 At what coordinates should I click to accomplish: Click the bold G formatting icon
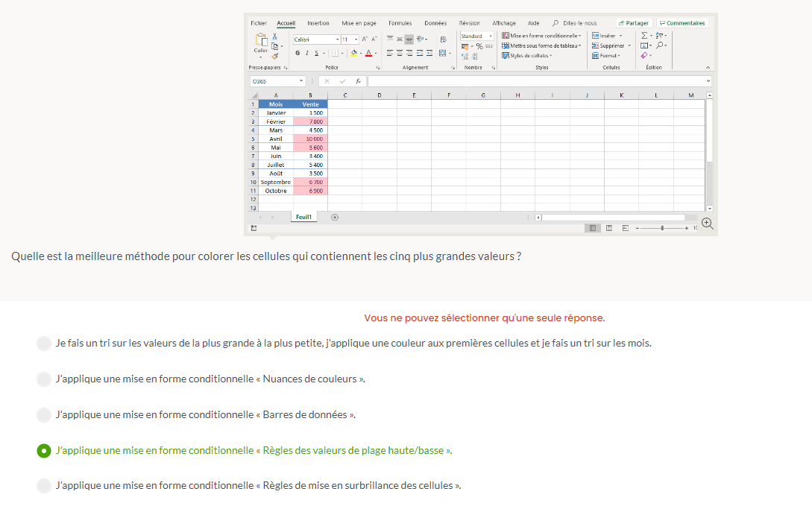coord(298,53)
